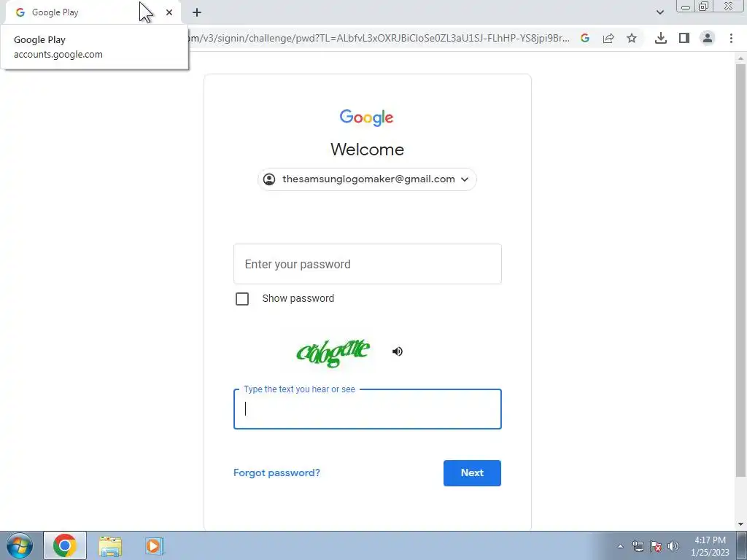Open the Chrome three-dot menu

pyautogui.click(x=731, y=38)
